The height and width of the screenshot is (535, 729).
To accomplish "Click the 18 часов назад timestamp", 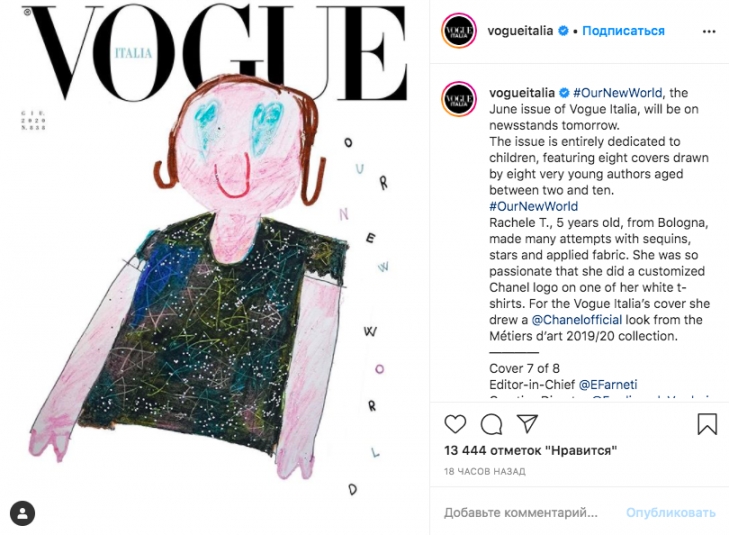I will (484, 472).
